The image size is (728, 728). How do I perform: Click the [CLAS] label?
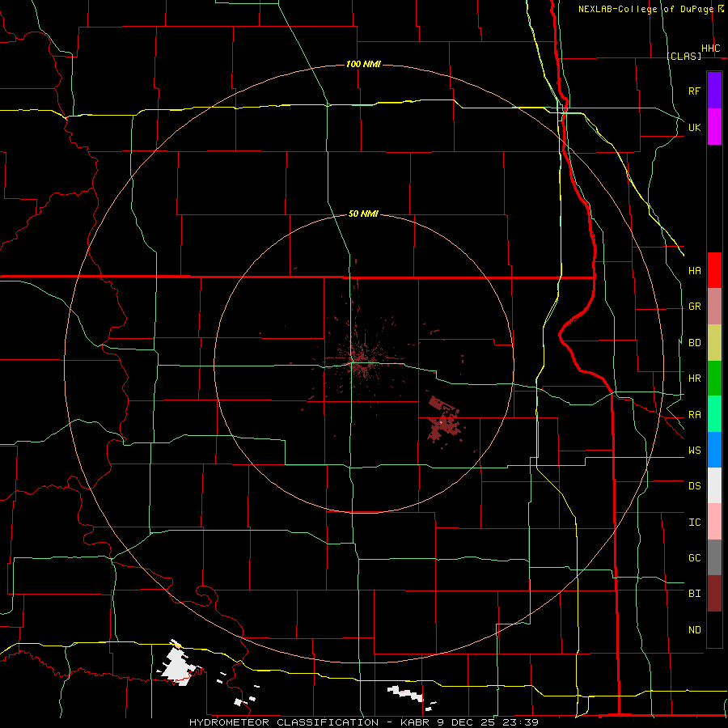[684, 56]
